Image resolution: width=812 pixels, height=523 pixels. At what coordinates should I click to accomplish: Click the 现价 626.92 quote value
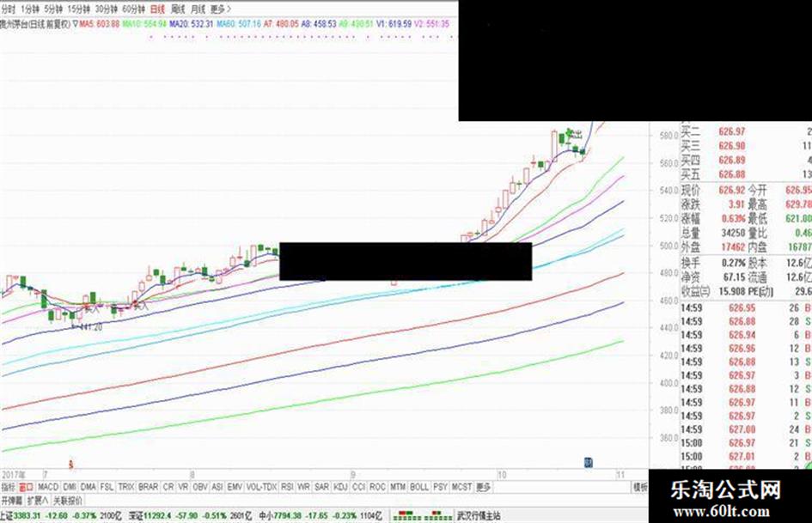732,190
